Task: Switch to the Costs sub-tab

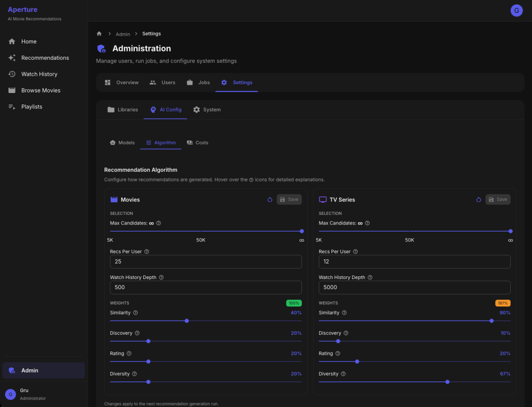Action: [197, 142]
